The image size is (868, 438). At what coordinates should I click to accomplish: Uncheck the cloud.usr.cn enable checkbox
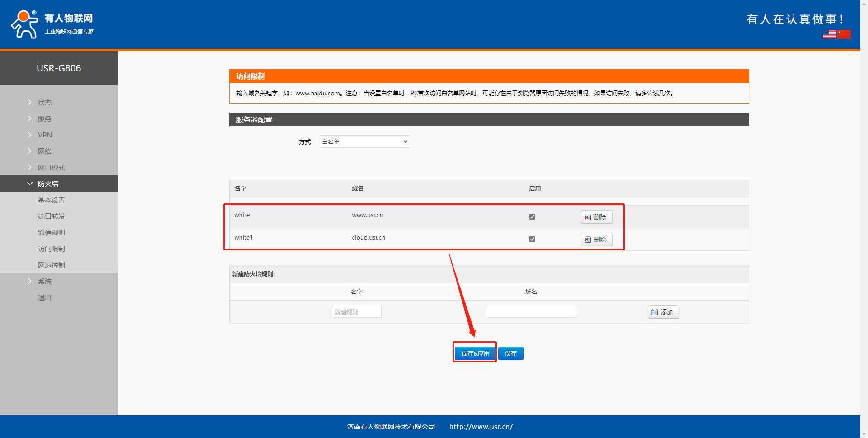click(x=532, y=240)
